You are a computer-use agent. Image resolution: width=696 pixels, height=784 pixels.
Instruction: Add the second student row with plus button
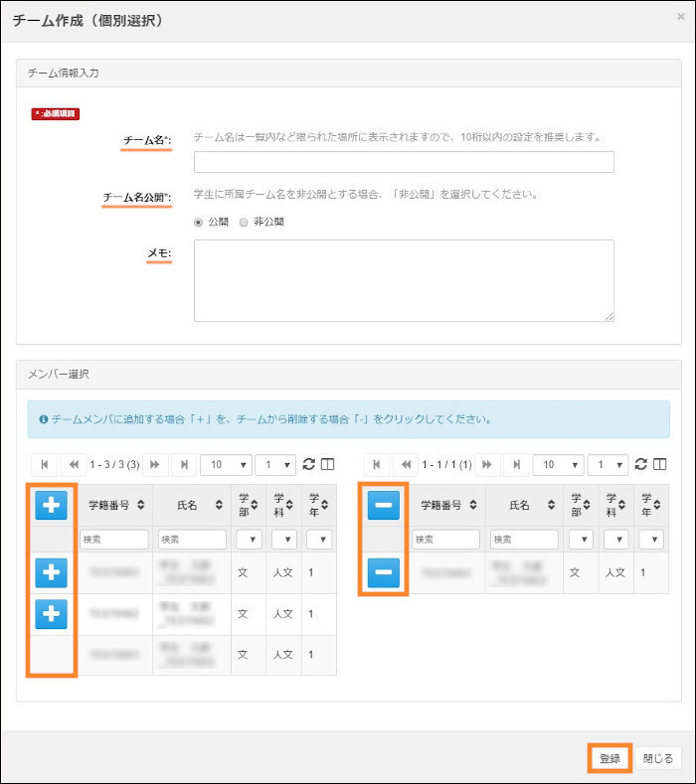point(52,614)
